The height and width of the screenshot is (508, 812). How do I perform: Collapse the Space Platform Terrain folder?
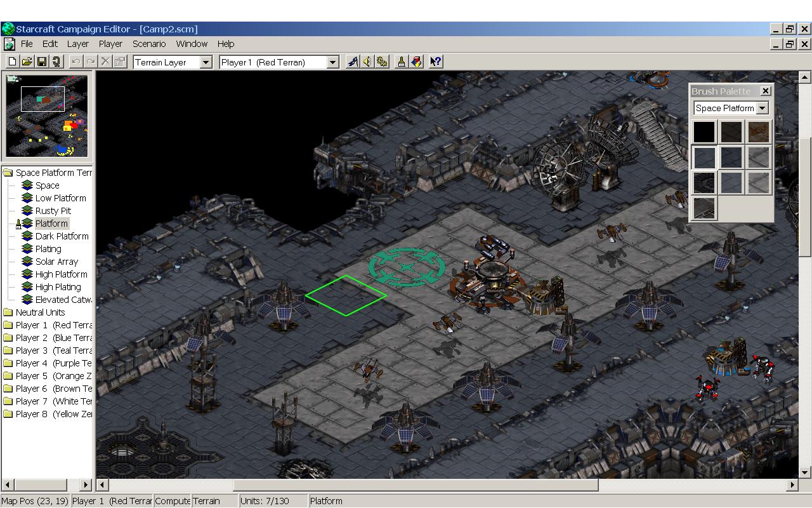coord(8,173)
